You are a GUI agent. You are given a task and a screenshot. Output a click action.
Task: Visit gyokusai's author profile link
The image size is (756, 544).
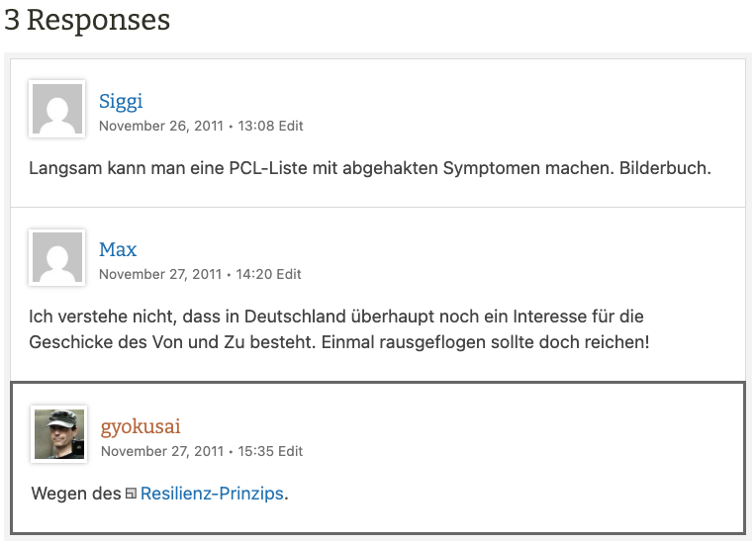click(141, 426)
